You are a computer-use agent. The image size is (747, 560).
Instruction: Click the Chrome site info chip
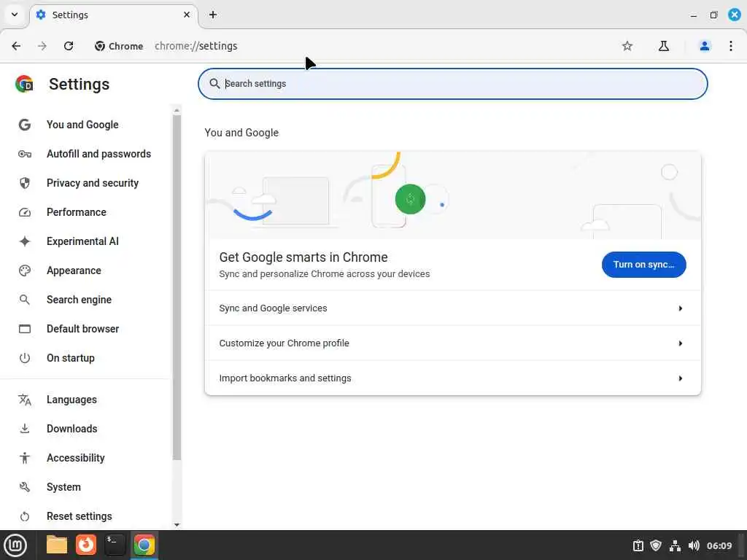[x=119, y=46]
